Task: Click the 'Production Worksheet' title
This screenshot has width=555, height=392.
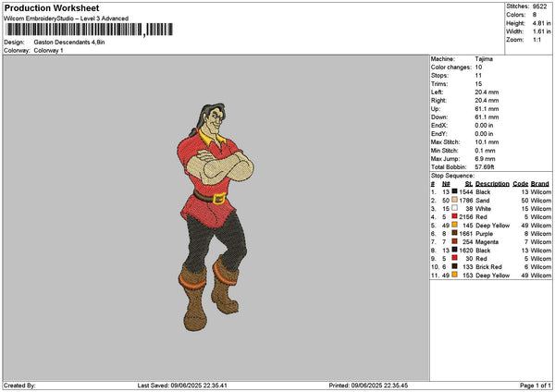Action: (x=52, y=8)
